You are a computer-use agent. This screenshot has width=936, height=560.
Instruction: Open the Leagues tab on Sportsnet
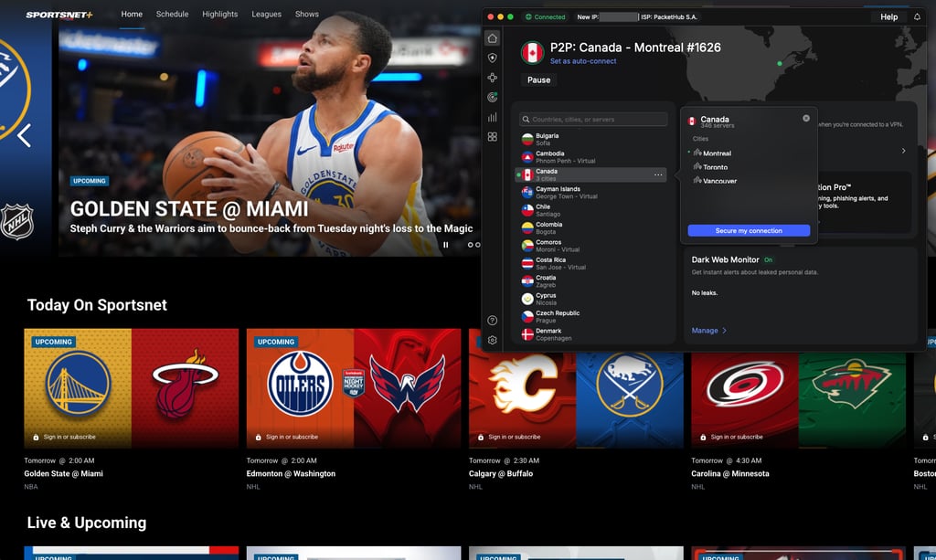[266, 14]
